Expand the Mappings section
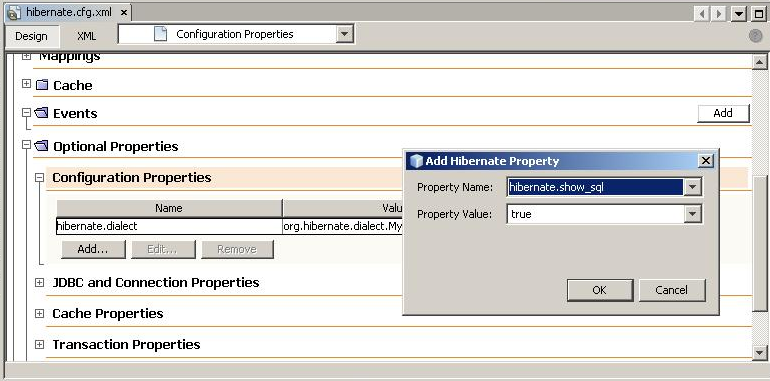770x381 pixels. [26, 56]
